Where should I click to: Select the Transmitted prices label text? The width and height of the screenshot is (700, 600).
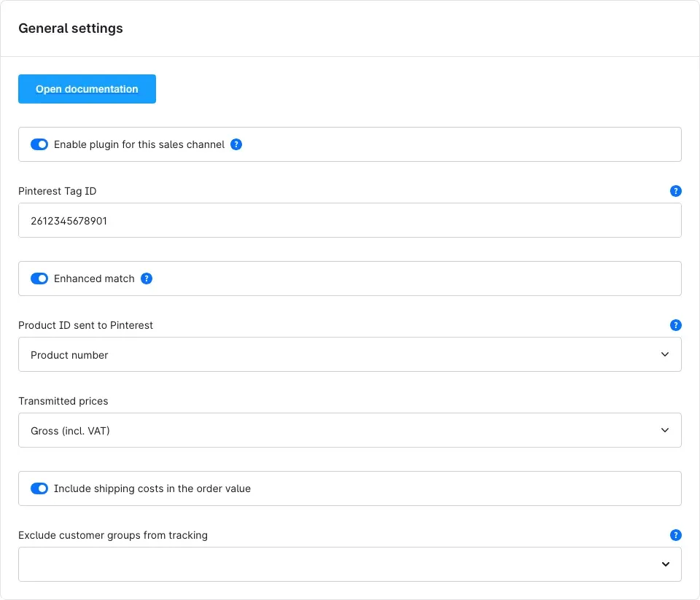(x=63, y=401)
